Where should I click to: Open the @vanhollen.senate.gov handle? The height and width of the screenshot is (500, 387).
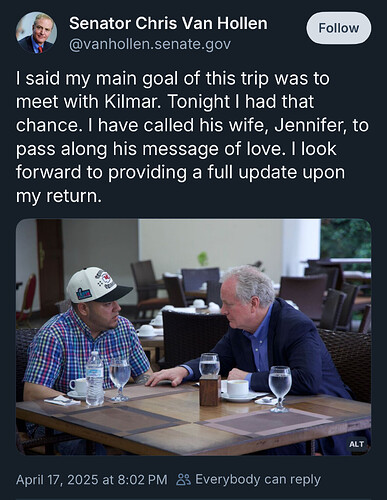click(150, 44)
